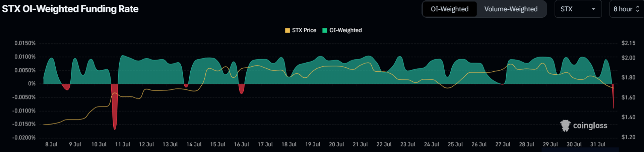644x152 pixels.
Task: Click the 22 Jul x-axis label
Action: coord(384,144)
